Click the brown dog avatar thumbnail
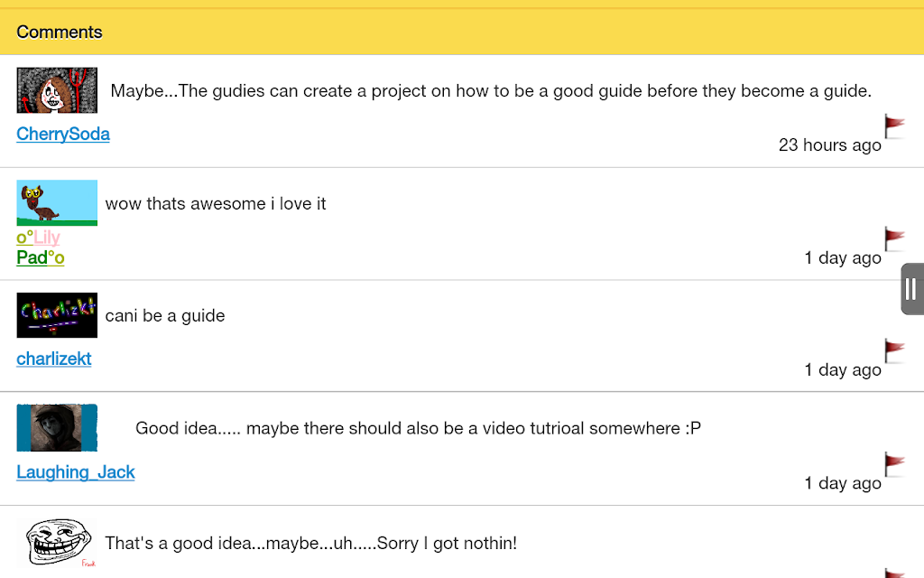 (57, 203)
